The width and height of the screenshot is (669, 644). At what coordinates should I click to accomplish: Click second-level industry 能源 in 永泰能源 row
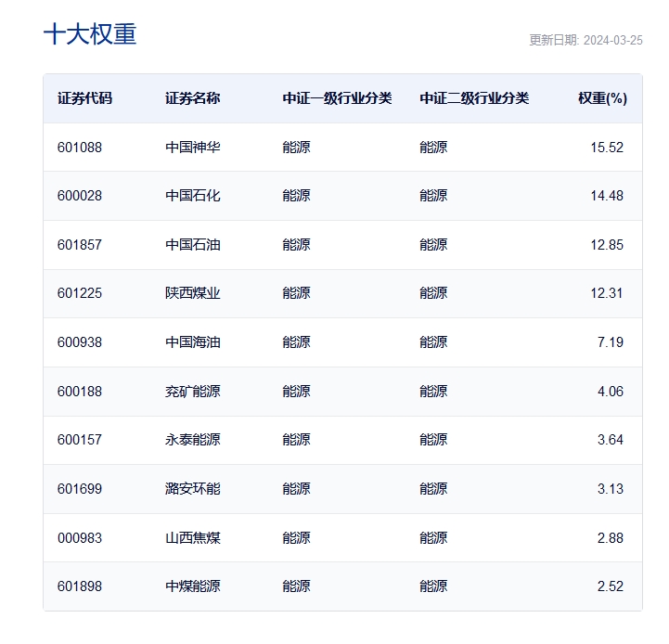tap(433, 439)
